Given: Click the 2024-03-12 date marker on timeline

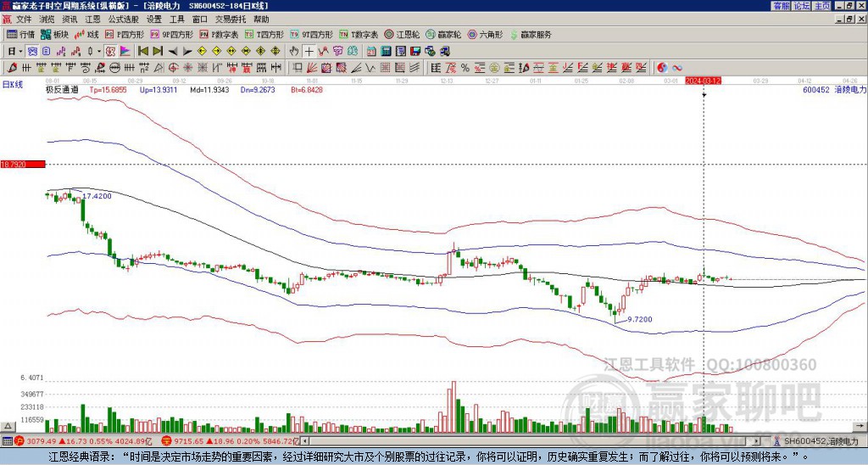Looking at the screenshot, I should [704, 81].
